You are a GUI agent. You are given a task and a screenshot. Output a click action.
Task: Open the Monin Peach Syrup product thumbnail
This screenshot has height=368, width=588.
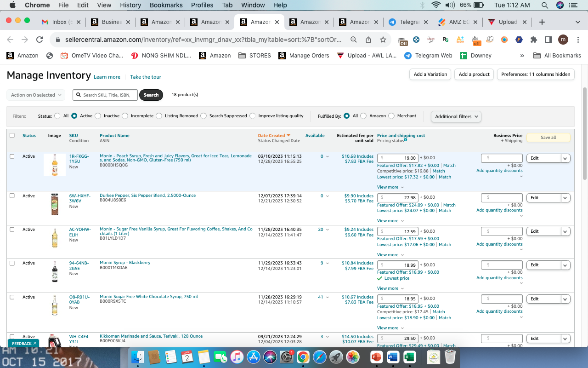tap(55, 165)
